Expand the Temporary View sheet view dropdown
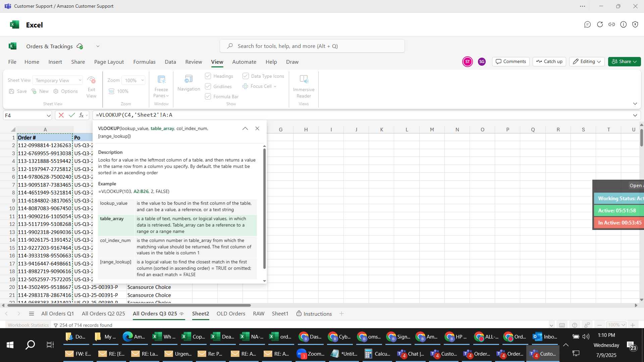Image resolution: width=644 pixels, height=362 pixels. (x=80, y=80)
